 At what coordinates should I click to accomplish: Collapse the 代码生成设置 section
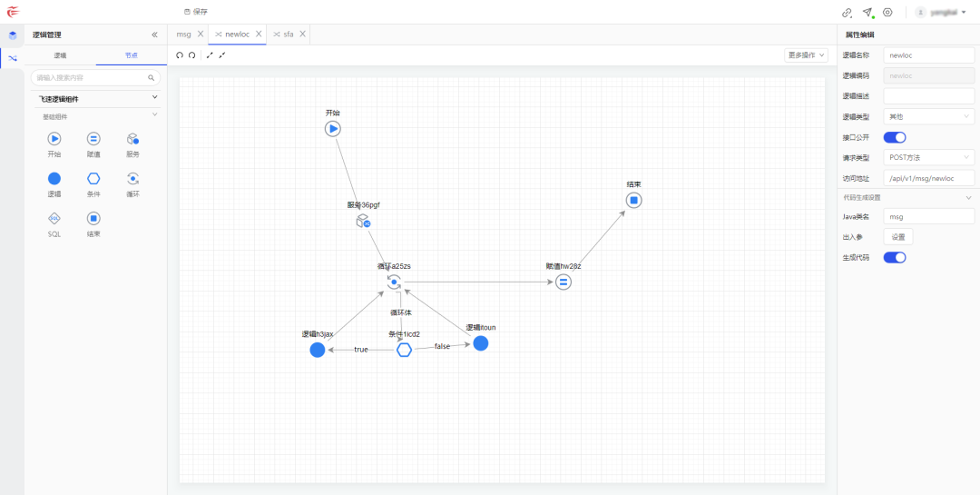tap(969, 198)
